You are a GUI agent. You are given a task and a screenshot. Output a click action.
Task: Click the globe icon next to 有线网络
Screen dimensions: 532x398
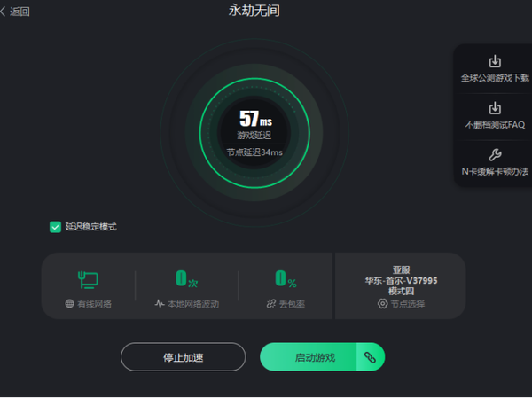click(x=69, y=304)
